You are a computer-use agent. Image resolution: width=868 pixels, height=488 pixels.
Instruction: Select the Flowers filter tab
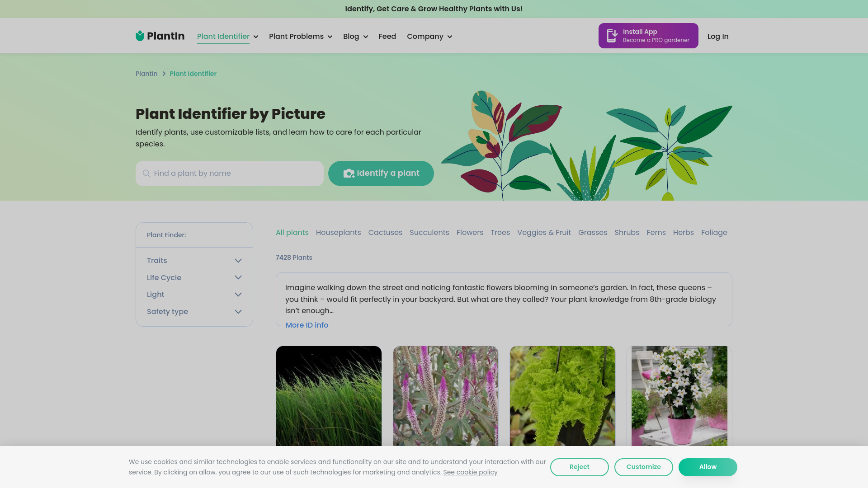[x=470, y=232]
